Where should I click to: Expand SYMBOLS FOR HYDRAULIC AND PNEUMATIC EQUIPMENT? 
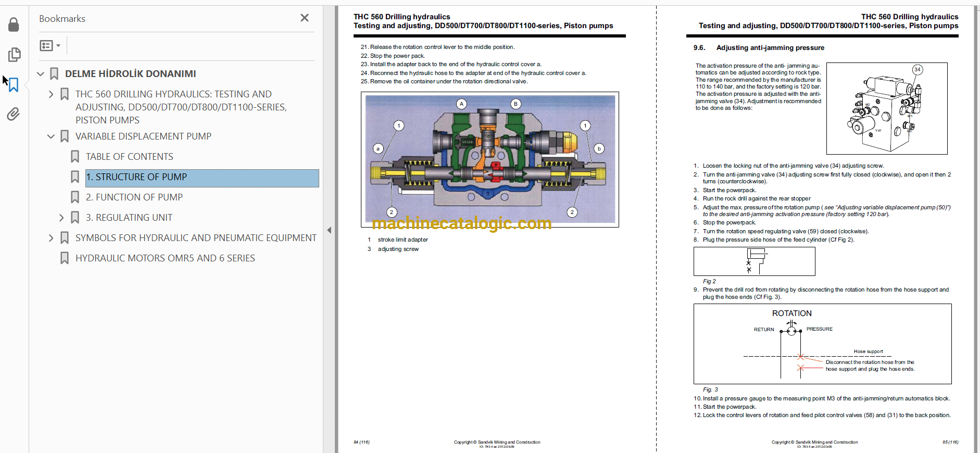coord(51,238)
